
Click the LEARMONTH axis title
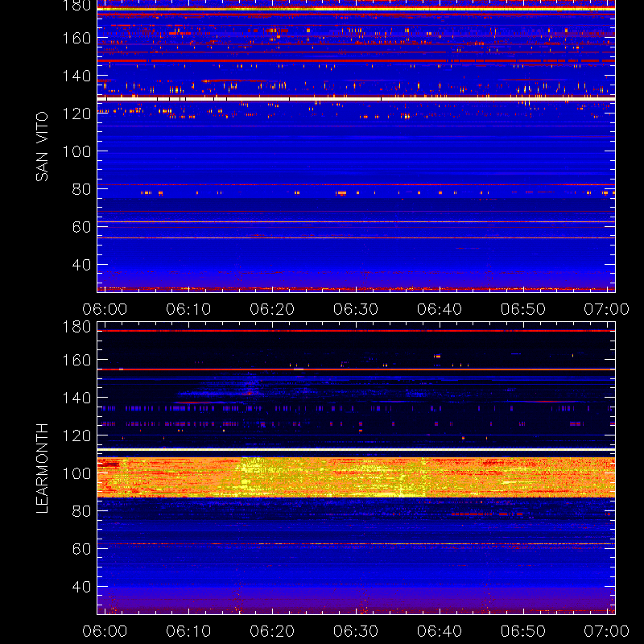point(42,469)
